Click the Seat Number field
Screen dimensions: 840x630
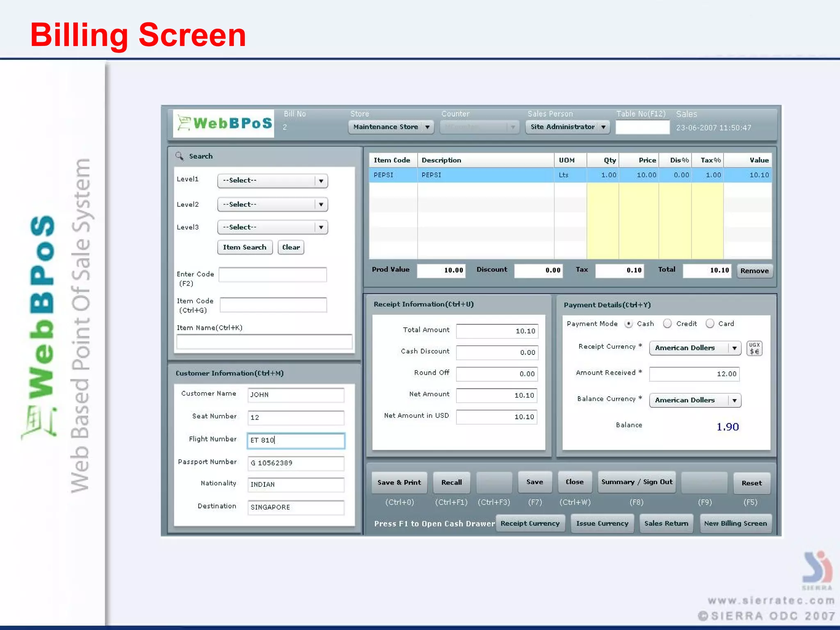tap(296, 418)
